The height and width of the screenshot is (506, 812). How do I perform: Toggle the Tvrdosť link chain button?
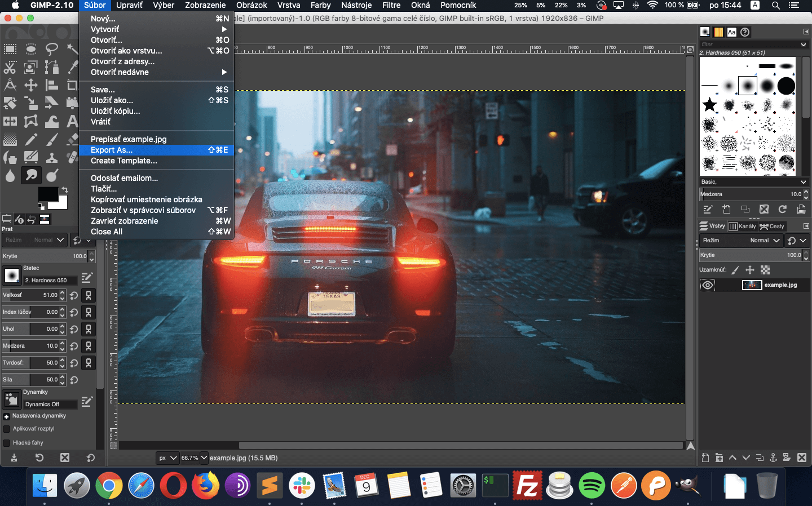[89, 363]
